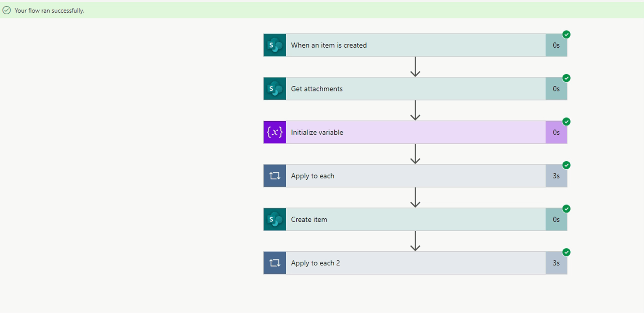Click the loop icon on Apply to each
The image size is (644, 313).
pos(274,176)
